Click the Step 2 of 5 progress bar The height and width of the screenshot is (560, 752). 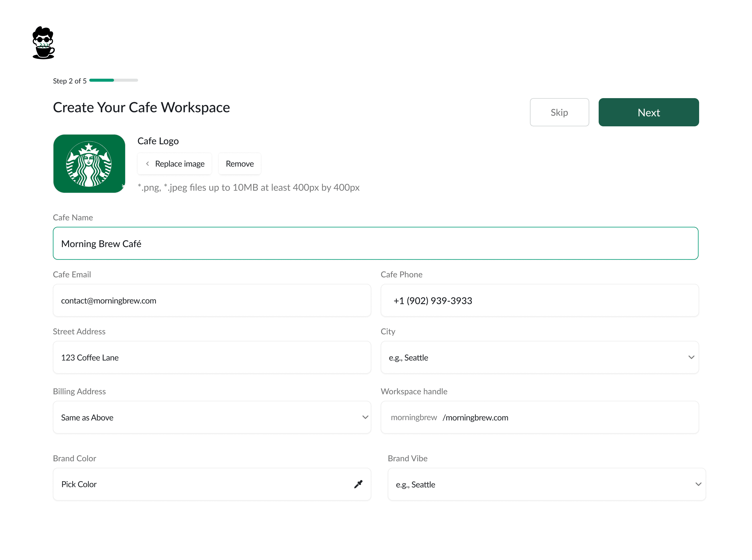coord(113,80)
